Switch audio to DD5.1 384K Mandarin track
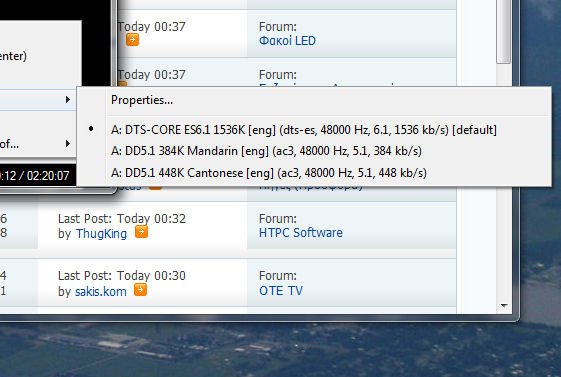The image size is (561, 377). [266, 151]
